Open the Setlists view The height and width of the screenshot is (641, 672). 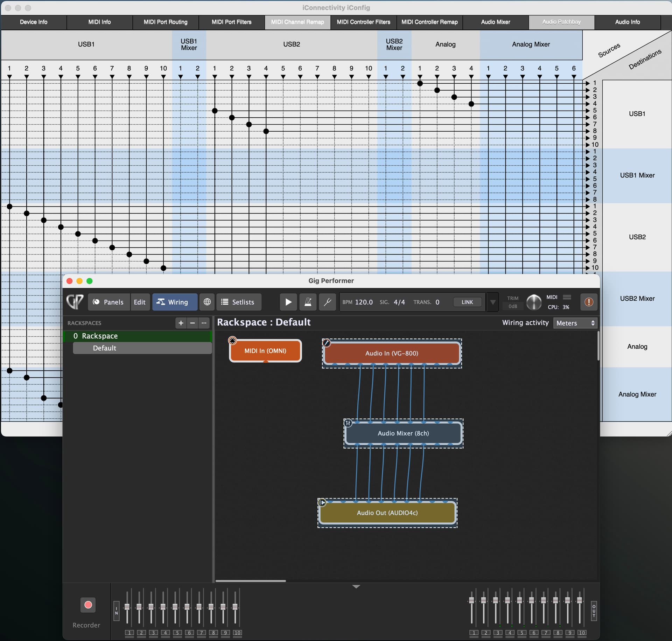tap(239, 302)
